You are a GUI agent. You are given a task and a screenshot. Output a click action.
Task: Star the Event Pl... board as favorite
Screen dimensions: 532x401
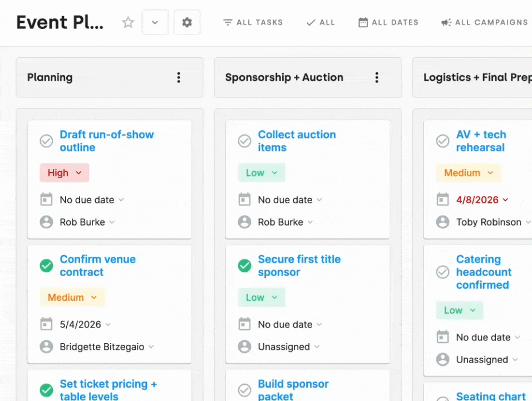[128, 22]
